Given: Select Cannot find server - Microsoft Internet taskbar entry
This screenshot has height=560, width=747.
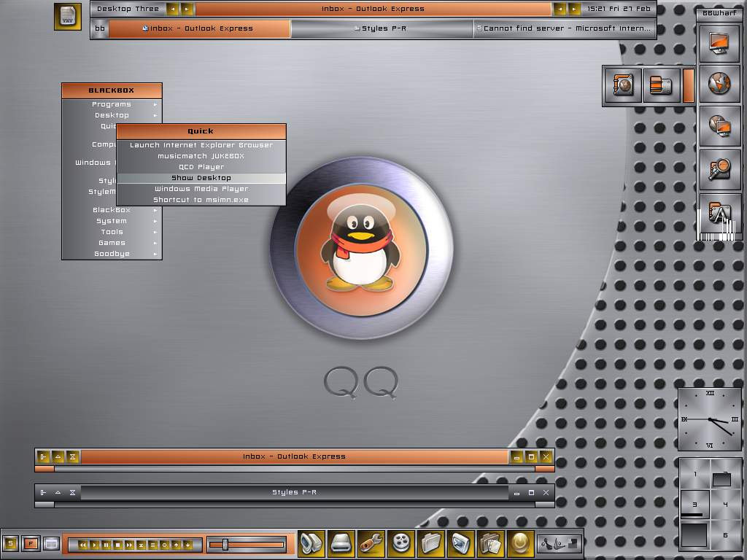Looking at the screenshot, I should point(564,28).
